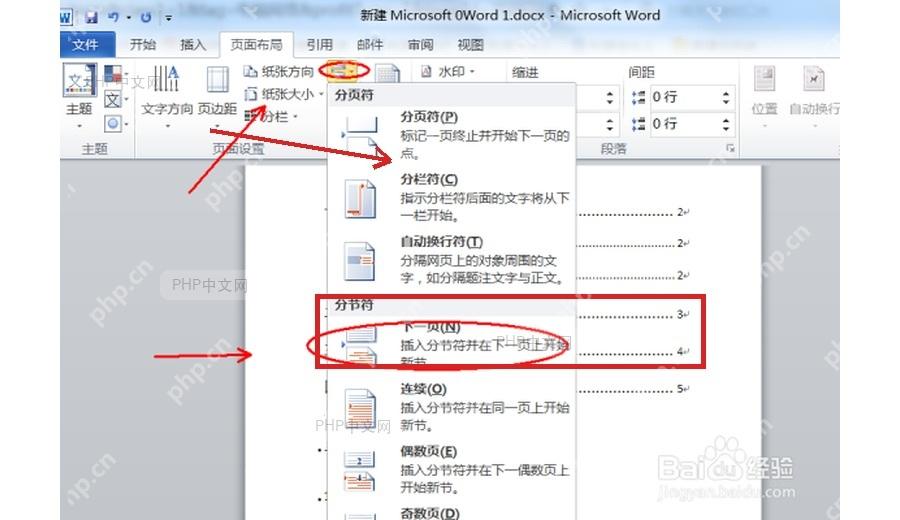Screen dimensions: 900x520
Task: Select the 偶数页(E) even page break icon
Action: [360, 471]
